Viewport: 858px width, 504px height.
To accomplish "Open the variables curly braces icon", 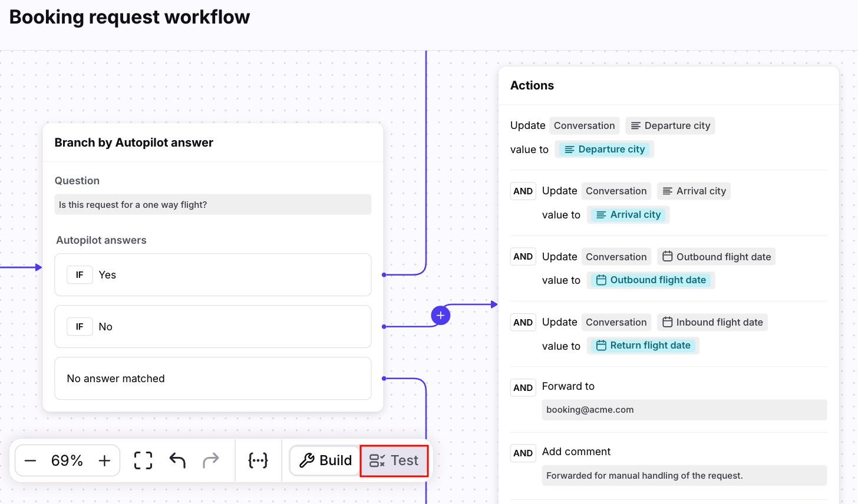I will point(258,460).
